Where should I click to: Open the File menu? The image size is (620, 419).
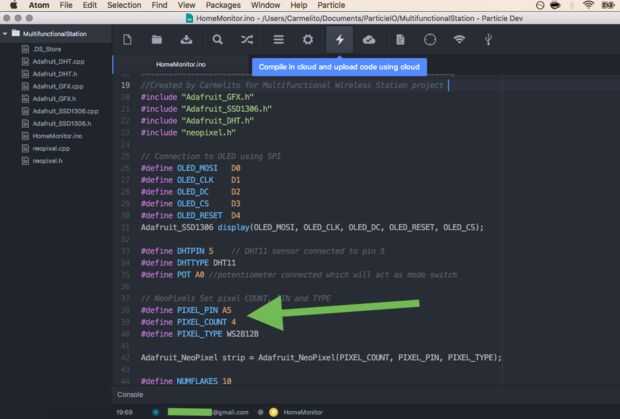click(x=66, y=5)
